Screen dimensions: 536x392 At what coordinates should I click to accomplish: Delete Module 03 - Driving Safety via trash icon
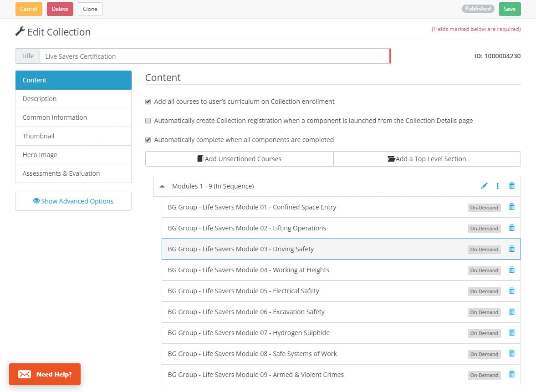[x=511, y=249]
